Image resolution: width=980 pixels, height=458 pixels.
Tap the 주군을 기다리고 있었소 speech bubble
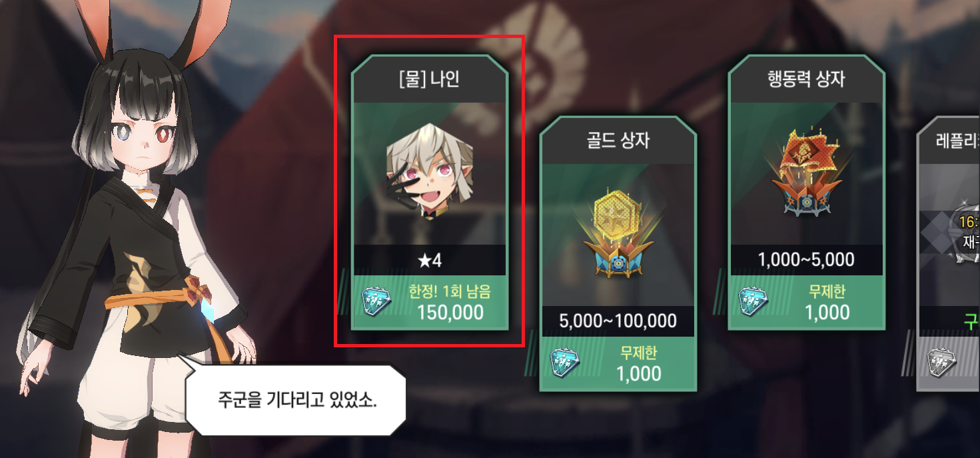coord(296,399)
